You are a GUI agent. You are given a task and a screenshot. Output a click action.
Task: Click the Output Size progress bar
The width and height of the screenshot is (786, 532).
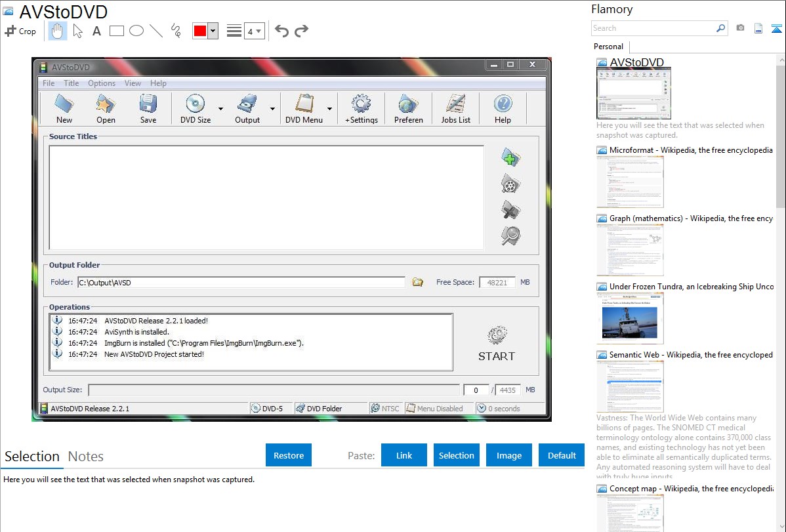tap(274, 390)
